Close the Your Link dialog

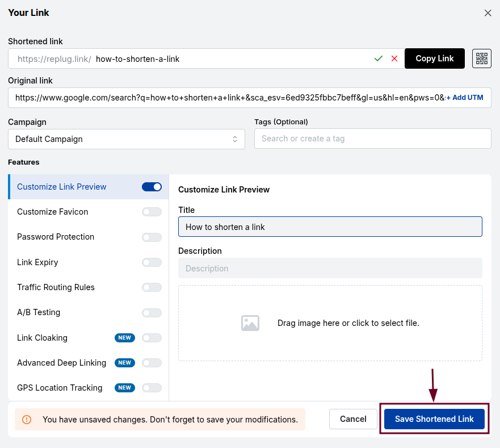pyautogui.click(x=488, y=12)
